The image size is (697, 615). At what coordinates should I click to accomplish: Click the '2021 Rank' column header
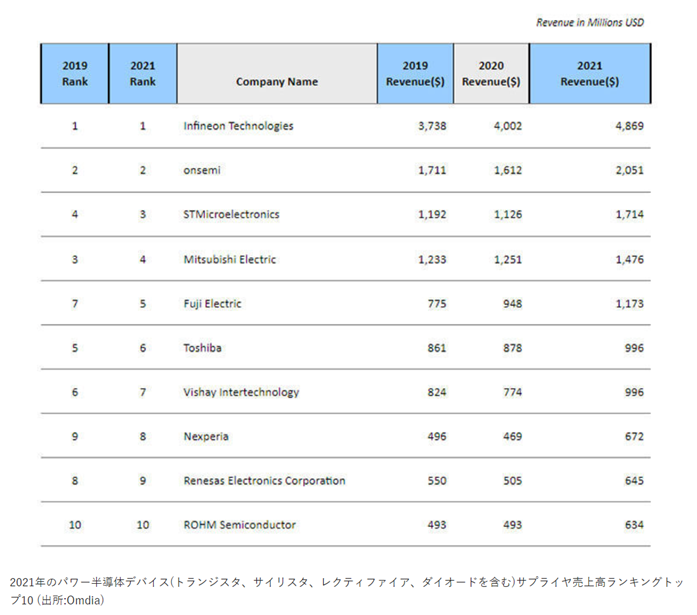tap(143, 74)
